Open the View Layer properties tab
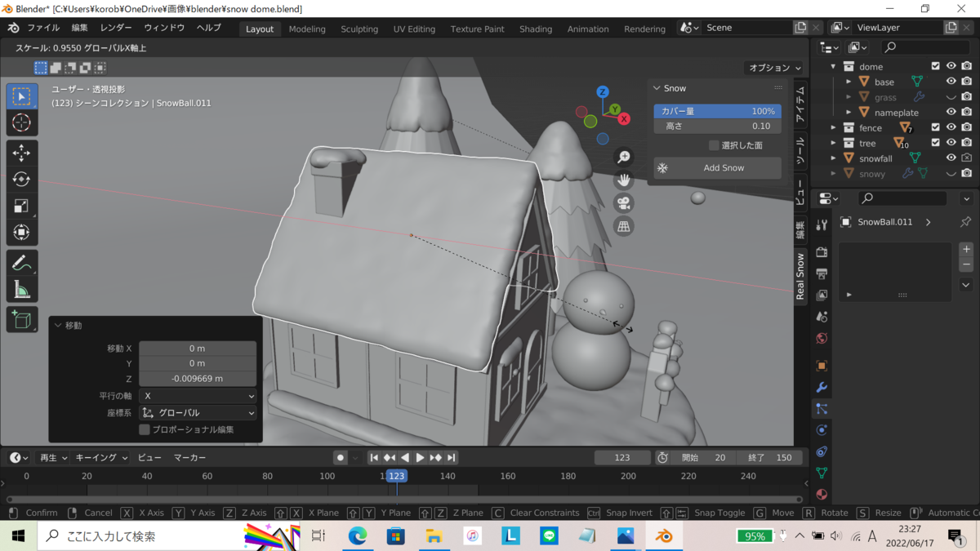This screenshot has width=980, height=551. [822, 295]
